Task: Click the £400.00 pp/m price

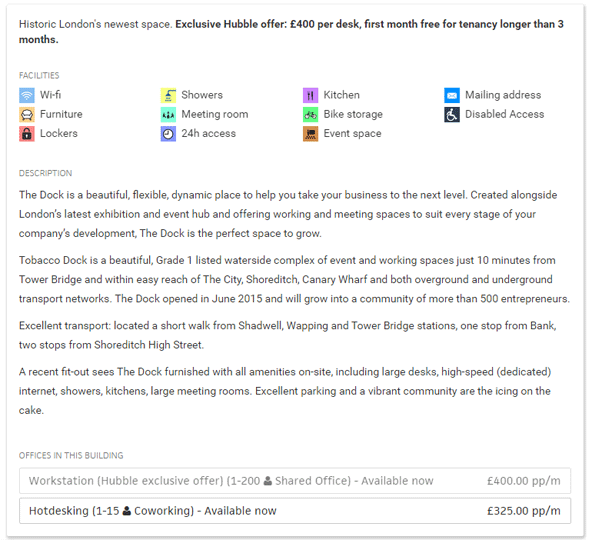Action: [524, 481]
